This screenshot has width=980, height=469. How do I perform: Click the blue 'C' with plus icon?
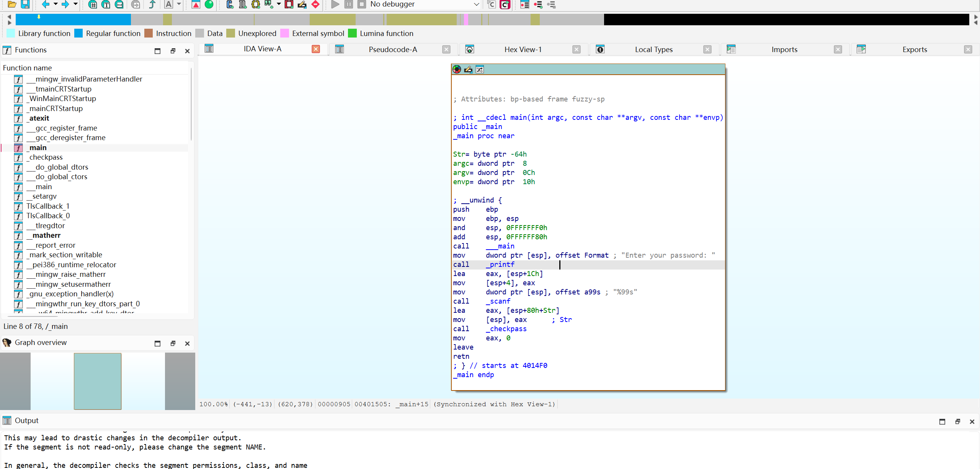click(230, 4)
